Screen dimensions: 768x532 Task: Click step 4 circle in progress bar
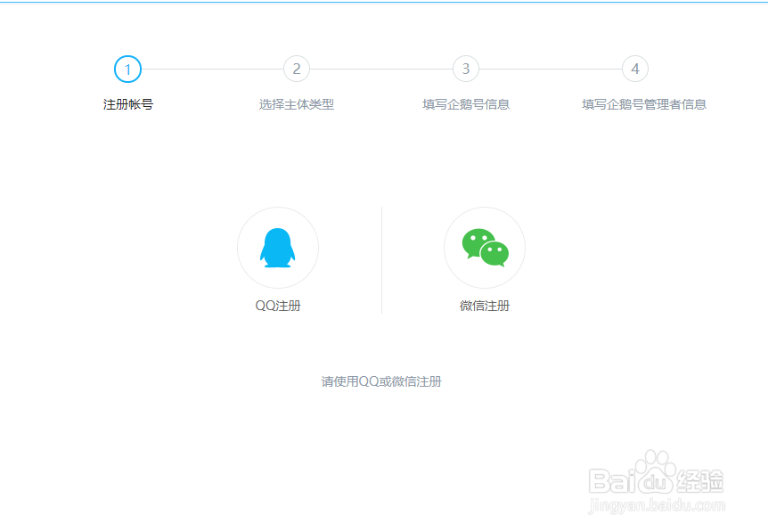pos(634,70)
